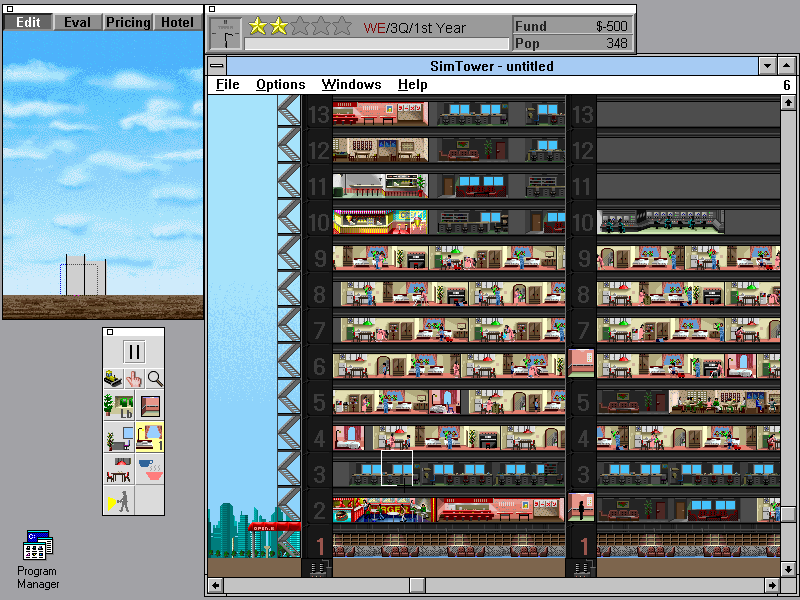Open the Options menu

[281, 85]
